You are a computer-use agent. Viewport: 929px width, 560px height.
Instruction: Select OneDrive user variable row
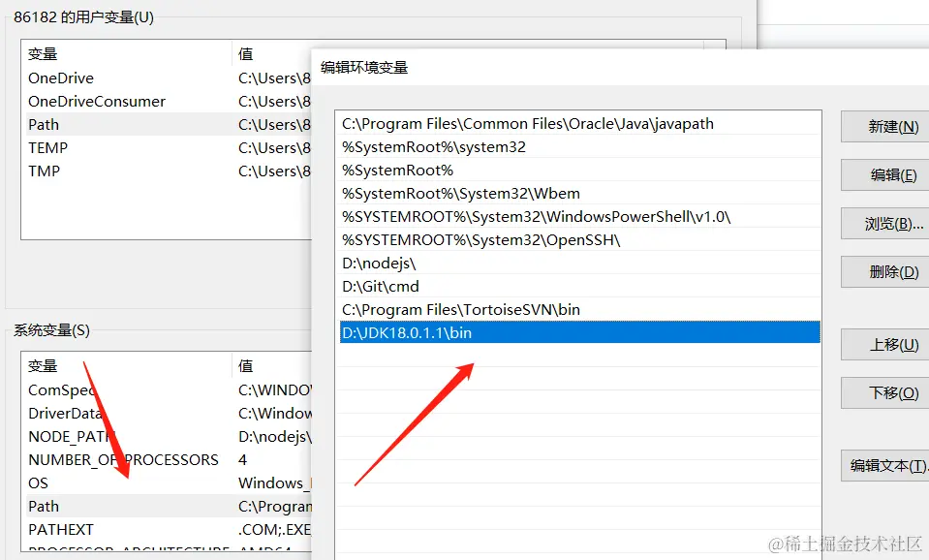pyautogui.click(x=167, y=78)
